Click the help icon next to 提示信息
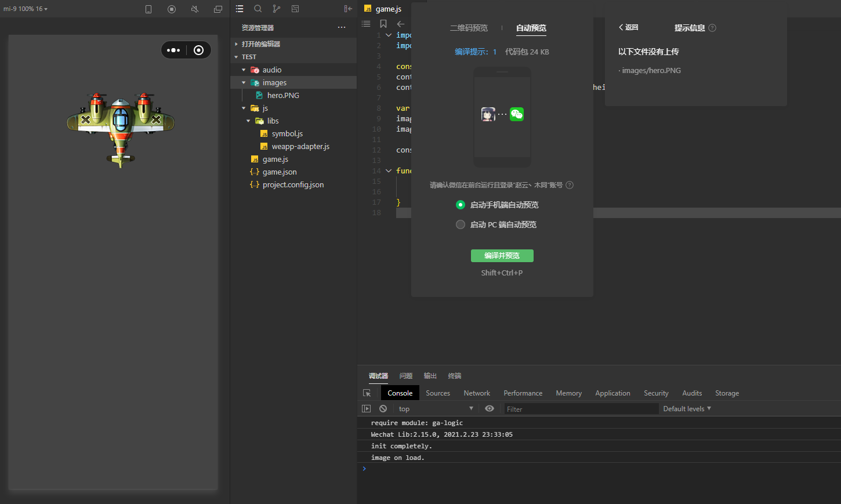 click(712, 28)
